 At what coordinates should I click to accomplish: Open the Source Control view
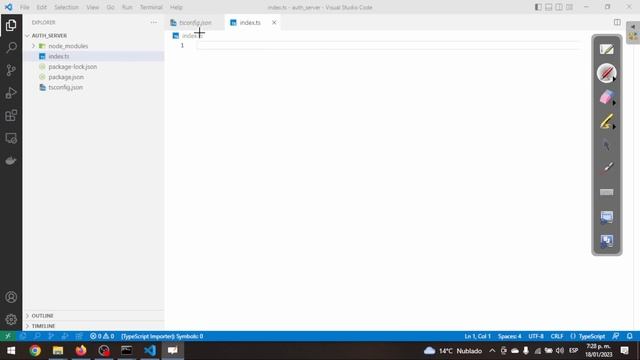coord(11,70)
